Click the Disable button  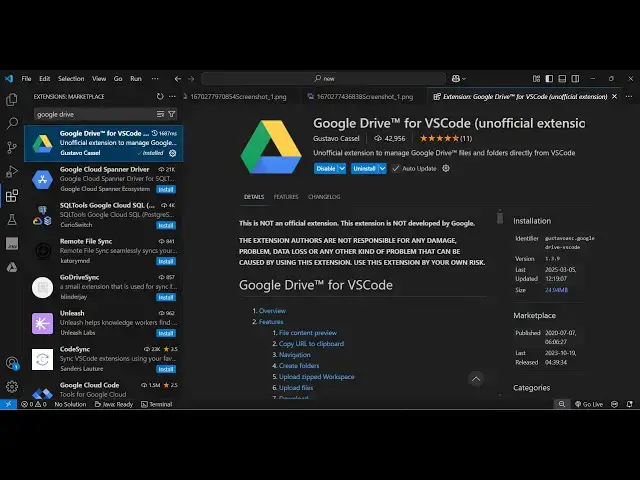click(x=326, y=169)
